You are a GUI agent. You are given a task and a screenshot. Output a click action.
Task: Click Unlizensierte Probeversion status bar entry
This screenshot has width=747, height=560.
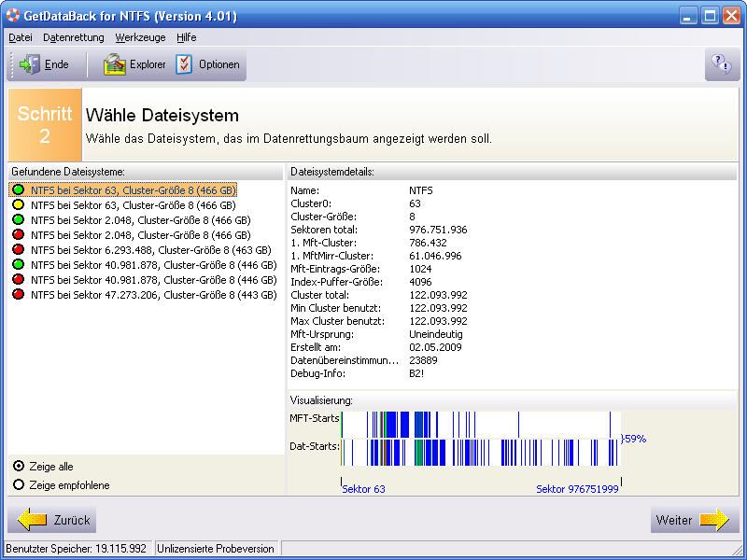point(216,548)
